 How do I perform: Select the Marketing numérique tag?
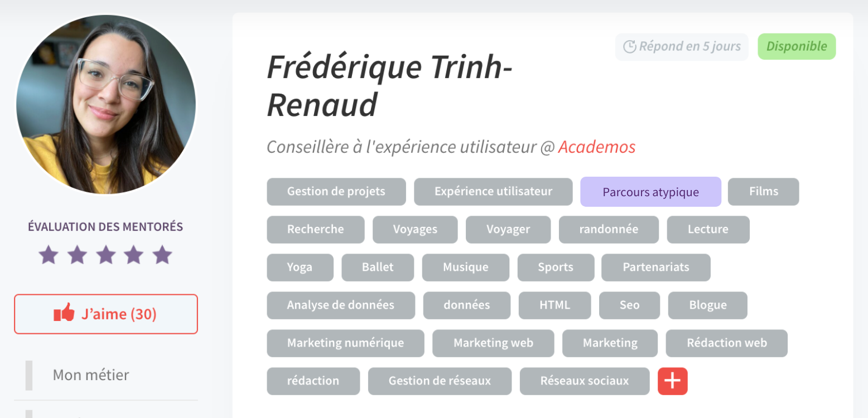pos(345,343)
